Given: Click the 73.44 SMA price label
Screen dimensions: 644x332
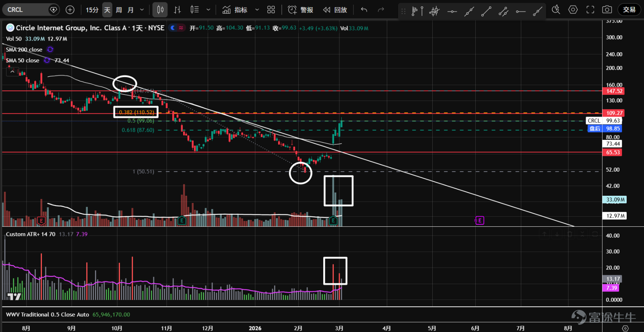Looking at the screenshot, I should [x=613, y=144].
